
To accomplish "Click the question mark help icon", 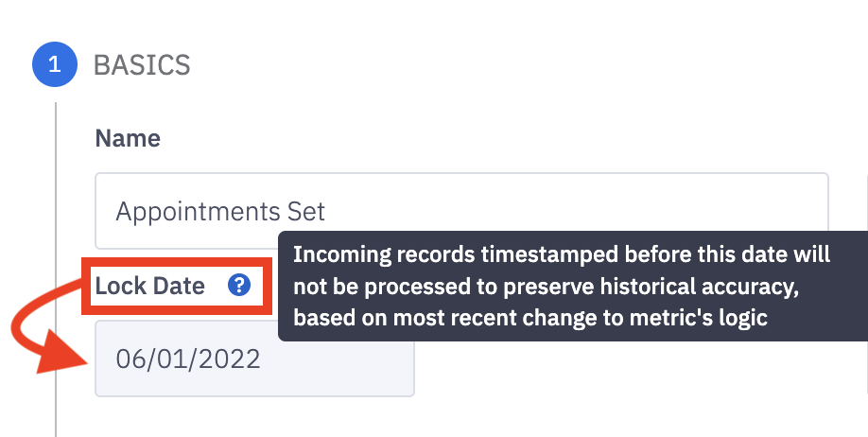I will click(239, 285).
